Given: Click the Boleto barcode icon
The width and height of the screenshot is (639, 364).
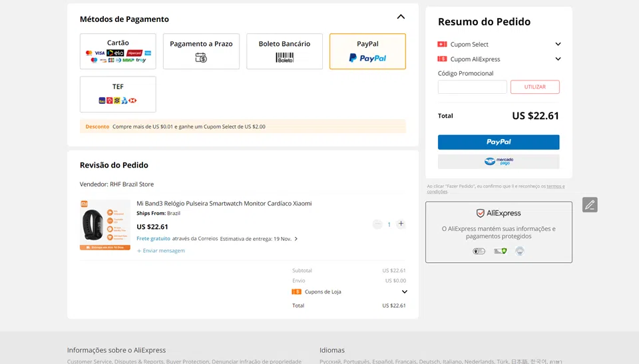Looking at the screenshot, I should click(x=284, y=57).
